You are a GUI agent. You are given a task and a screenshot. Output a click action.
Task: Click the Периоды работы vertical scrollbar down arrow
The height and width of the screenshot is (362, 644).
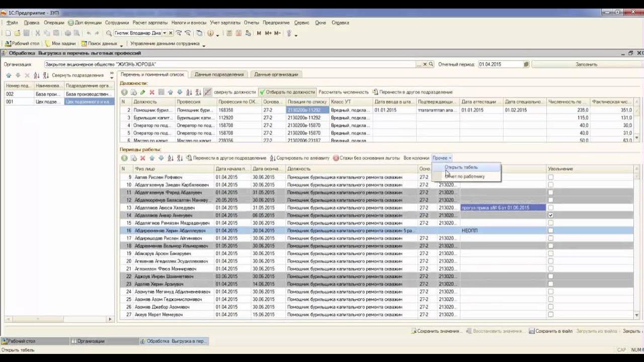637,315
